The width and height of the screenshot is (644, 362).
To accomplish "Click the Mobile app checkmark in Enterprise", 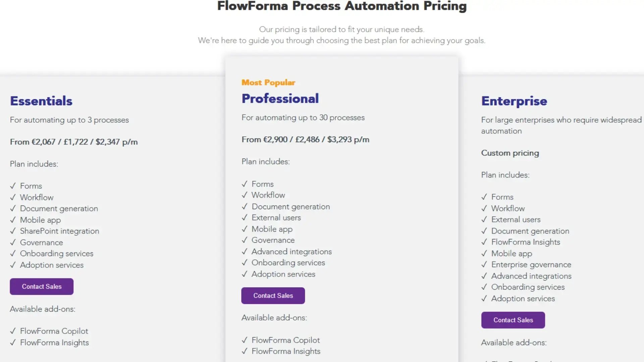I will click(484, 253).
